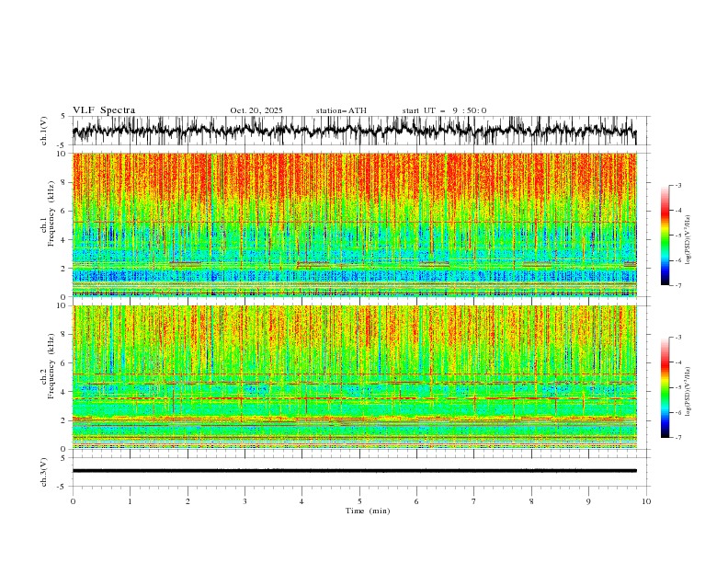Click the "station=ATH" header label
The width and height of the screenshot is (728, 563).
click(x=341, y=110)
